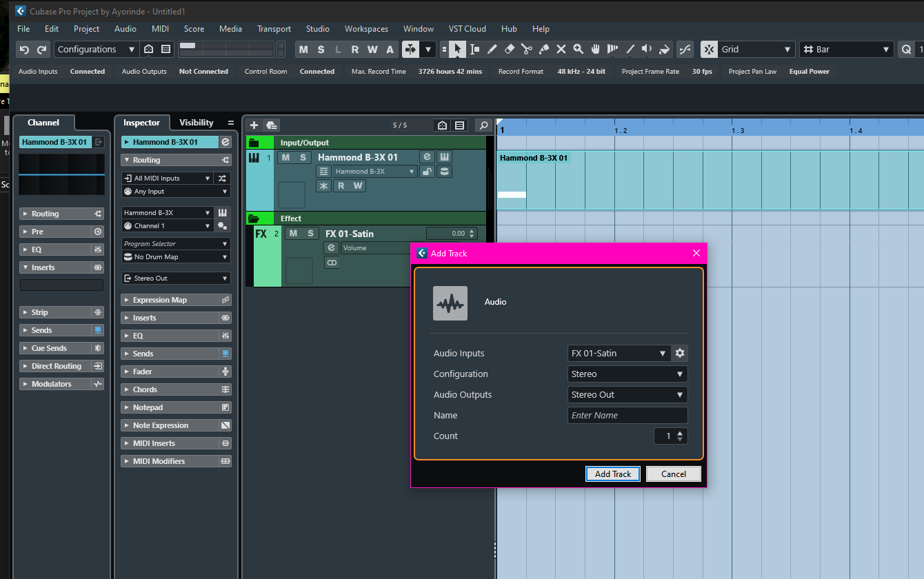Open the VST Cloud menu

point(468,29)
